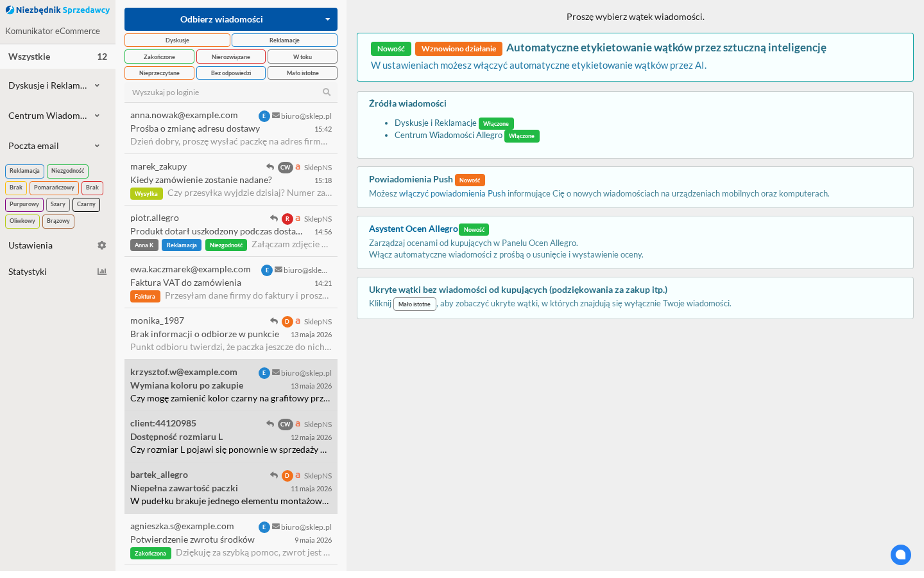Click the Niezbędnik Sprzedawcy logo

click(x=58, y=10)
